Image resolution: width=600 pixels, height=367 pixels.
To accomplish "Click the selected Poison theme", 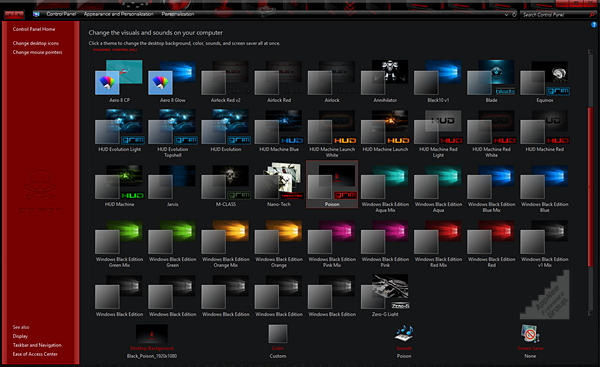I will [332, 184].
